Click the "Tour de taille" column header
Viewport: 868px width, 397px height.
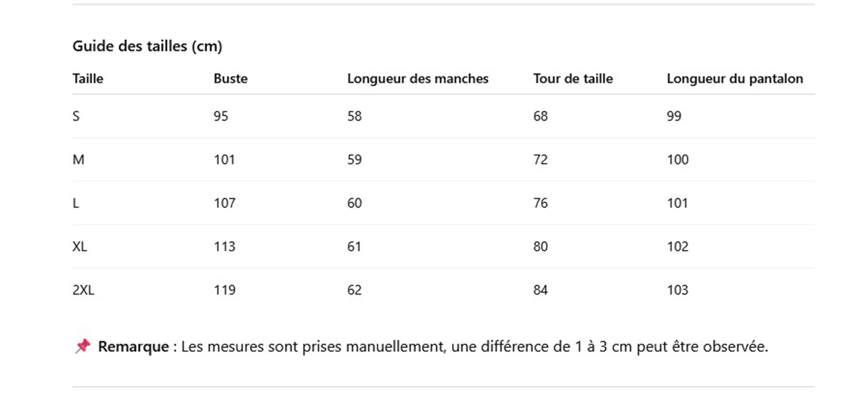pos(573,79)
